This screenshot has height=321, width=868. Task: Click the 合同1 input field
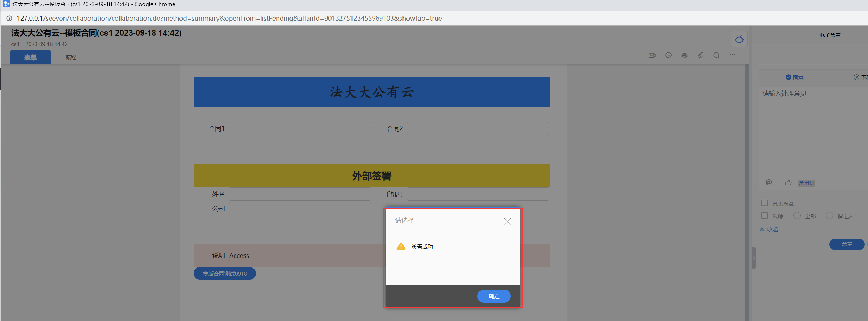[300, 128]
